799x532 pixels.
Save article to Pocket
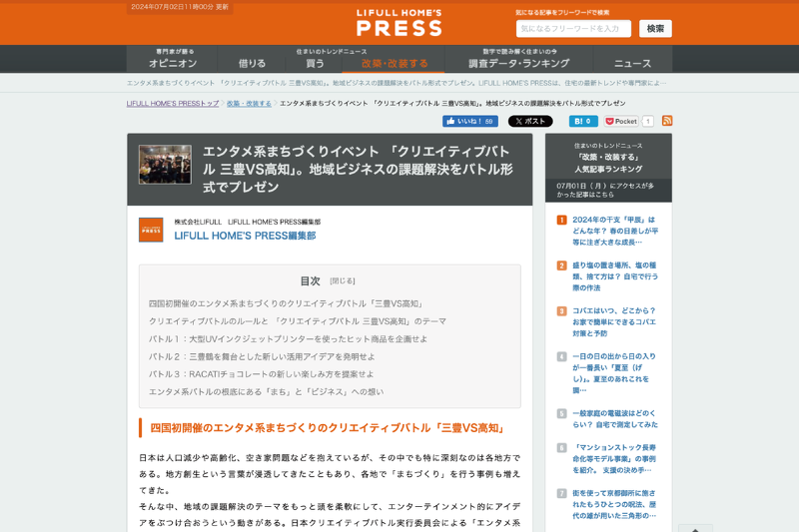point(621,121)
